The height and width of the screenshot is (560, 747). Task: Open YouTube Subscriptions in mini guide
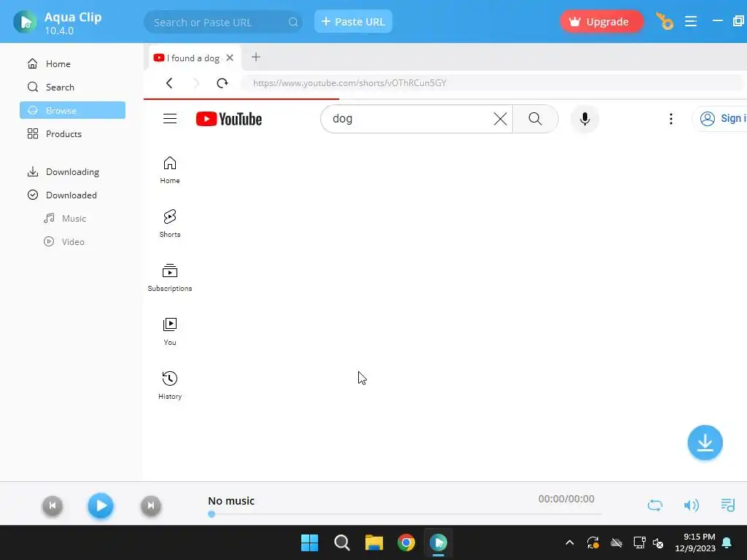(170, 277)
